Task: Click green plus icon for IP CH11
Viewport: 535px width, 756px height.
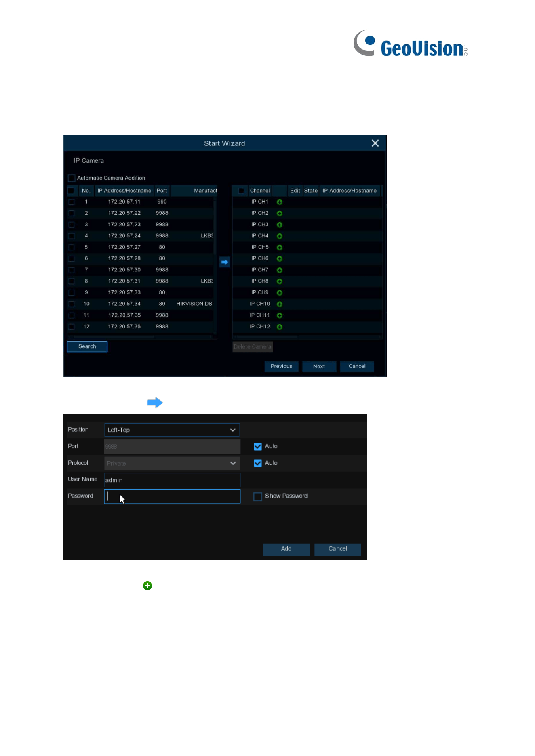Action: click(279, 315)
